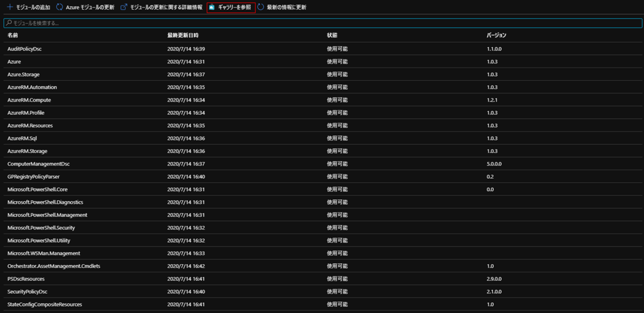The height and width of the screenshot is (313, 644).
Task: Click version 2.1.0.0 of SecurityPolicyDsc
Action: coord(494,292)
